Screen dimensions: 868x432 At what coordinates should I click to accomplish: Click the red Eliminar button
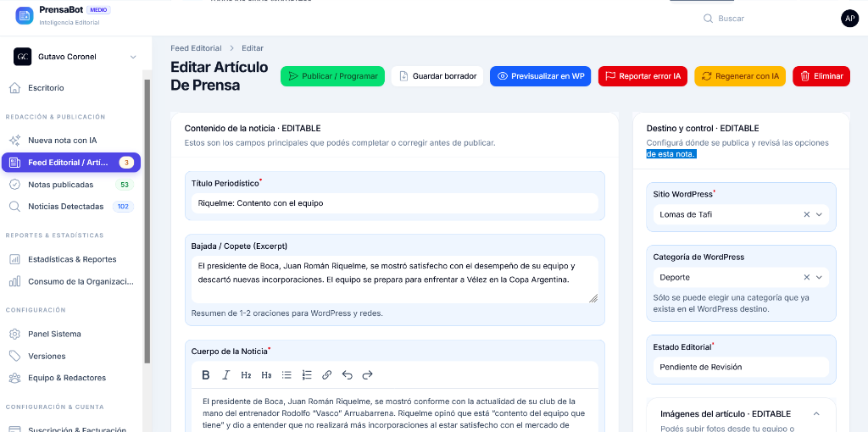click(821, 76)
